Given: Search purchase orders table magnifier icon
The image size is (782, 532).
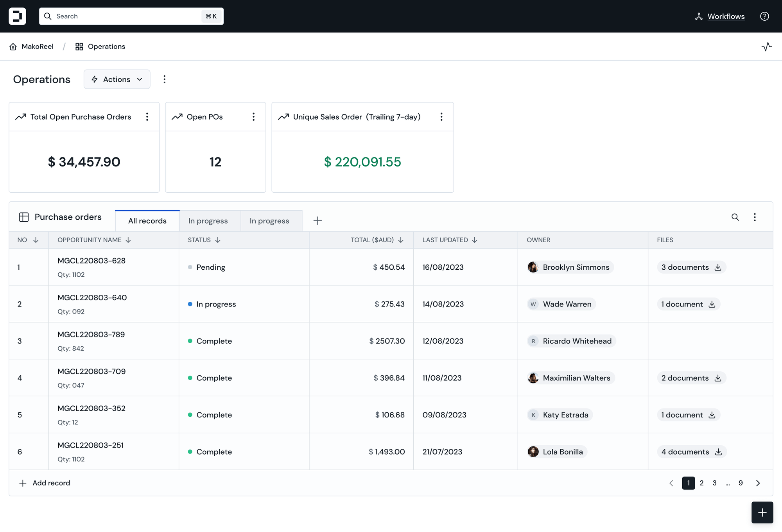Looking at the screenshot, I should tap(735, 217).
